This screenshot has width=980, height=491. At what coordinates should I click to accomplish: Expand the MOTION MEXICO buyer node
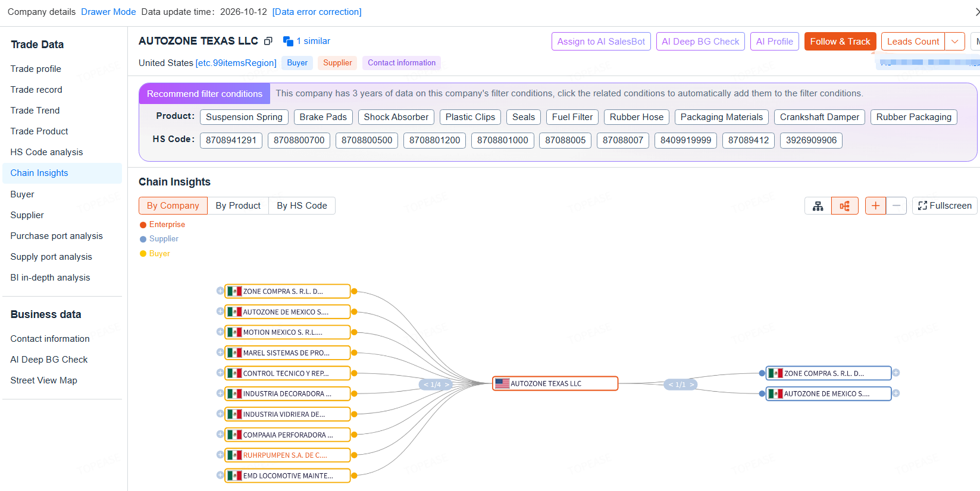(220, 332)
